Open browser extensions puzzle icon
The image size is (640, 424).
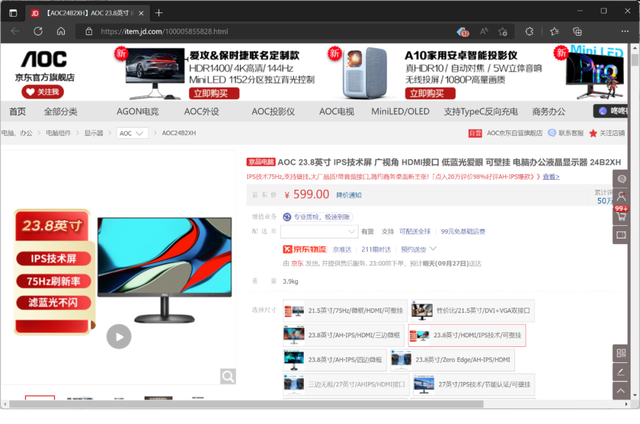(x=529, y=31)
